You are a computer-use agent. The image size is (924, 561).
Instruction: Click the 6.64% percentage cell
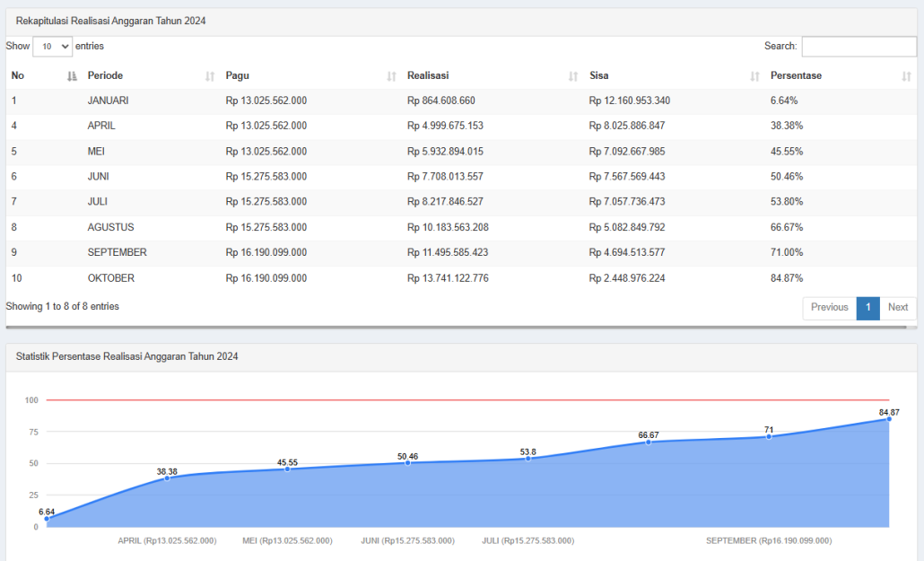pyautogui.click(x=784, y=101)
